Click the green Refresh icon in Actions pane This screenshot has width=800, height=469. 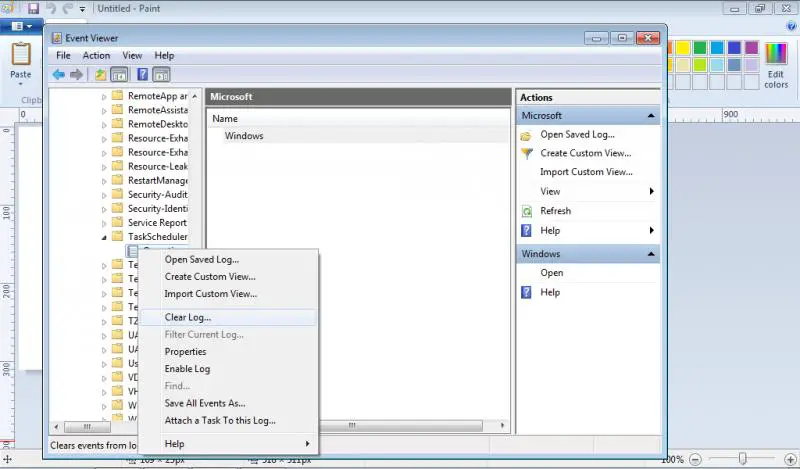point(527,211)
